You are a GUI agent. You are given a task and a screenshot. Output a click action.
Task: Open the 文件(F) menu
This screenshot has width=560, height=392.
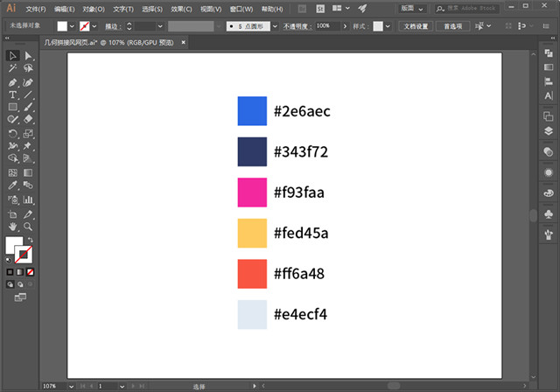(36, 8)
